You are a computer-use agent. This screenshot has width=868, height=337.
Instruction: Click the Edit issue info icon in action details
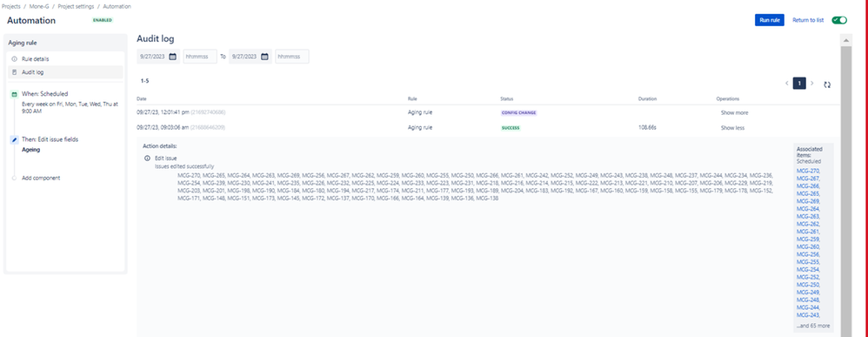(147, 158)
